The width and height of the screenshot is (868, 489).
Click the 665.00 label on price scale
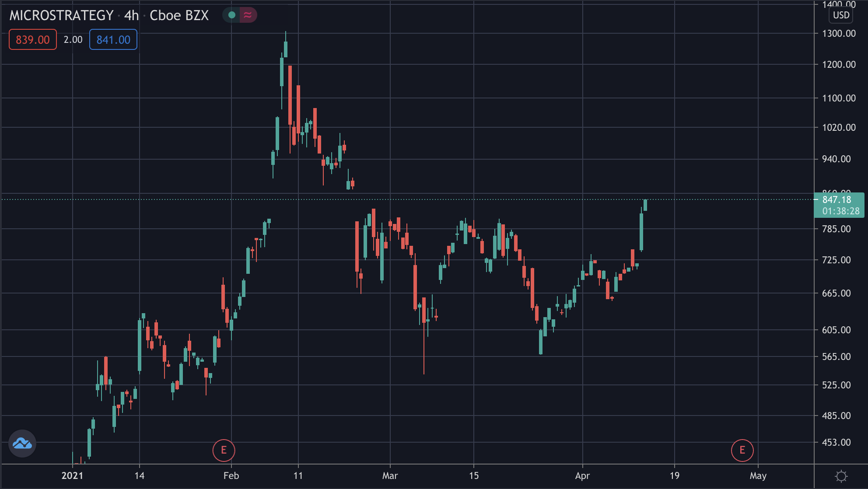(x=836, y=293)
